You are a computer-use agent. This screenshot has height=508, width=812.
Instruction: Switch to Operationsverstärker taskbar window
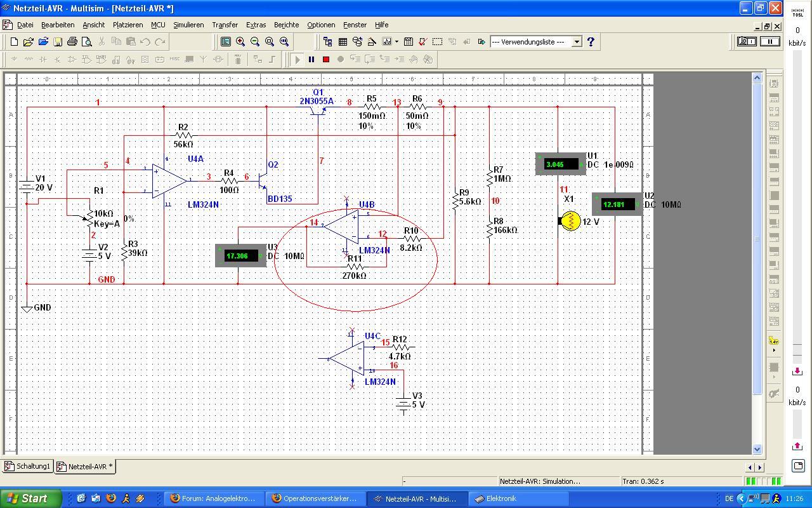(x=315, y=498)
